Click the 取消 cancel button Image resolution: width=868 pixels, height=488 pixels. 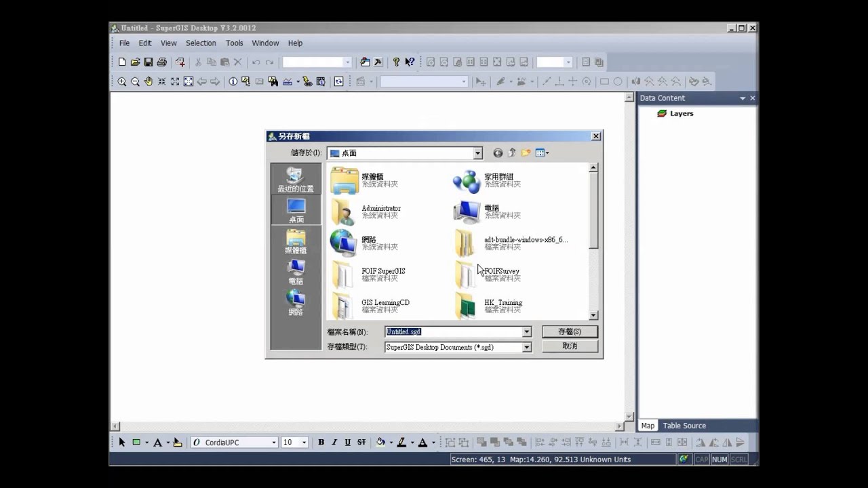[x=570, y=346]
